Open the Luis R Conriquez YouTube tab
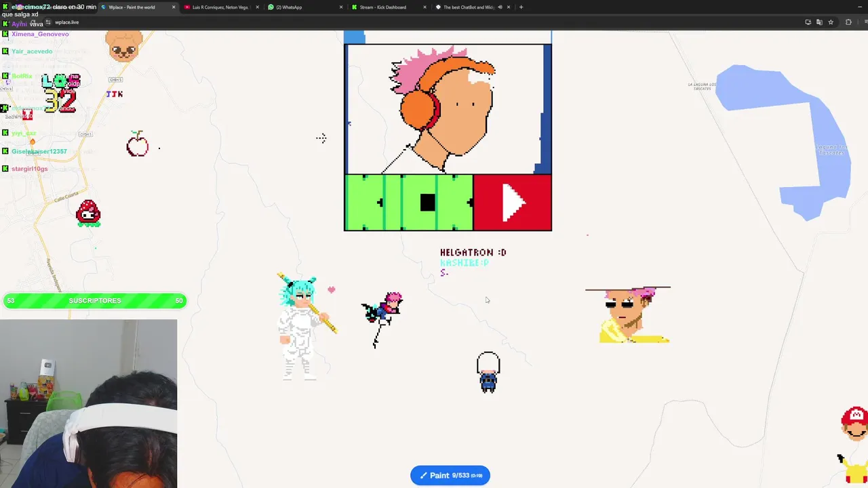 [x=220, y=7]
